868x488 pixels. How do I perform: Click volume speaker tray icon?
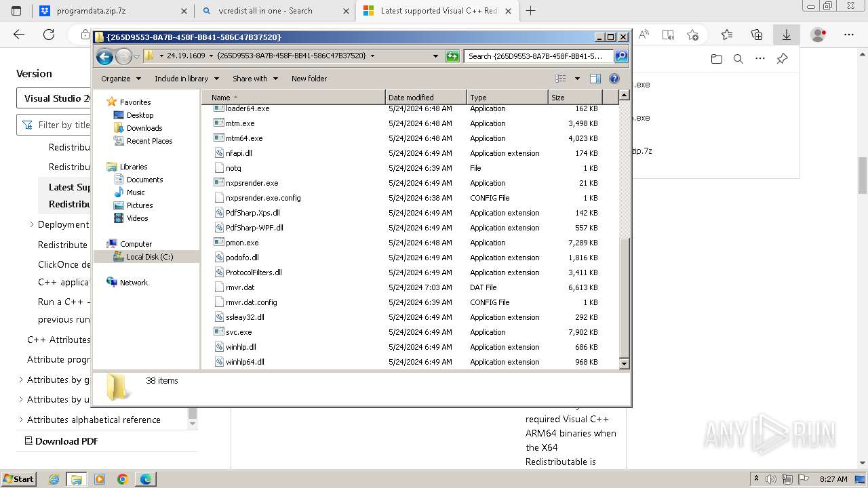click(771, 479)
